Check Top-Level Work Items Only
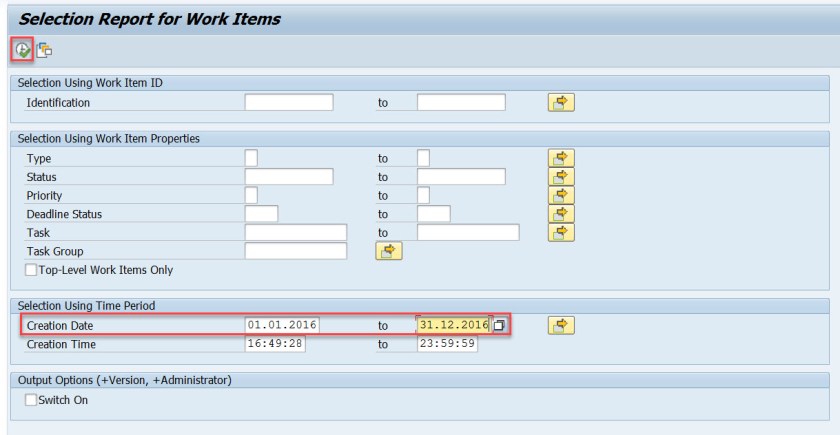This screenshot has width=840, height=435. pyautogui.click(x=31, y=269)
